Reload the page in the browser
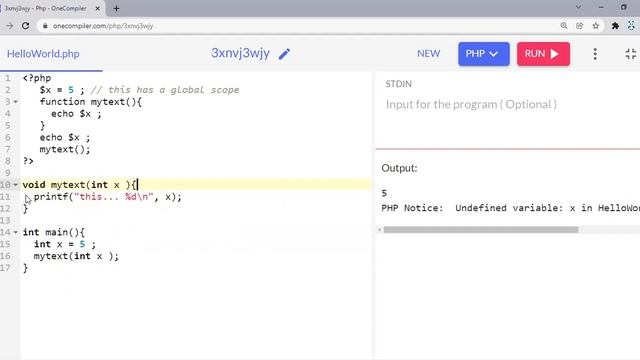 (x=25, y=26)
